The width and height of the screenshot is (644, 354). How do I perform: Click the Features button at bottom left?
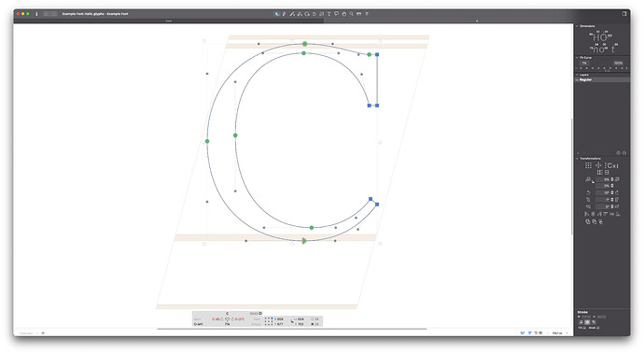coord(27,333)
